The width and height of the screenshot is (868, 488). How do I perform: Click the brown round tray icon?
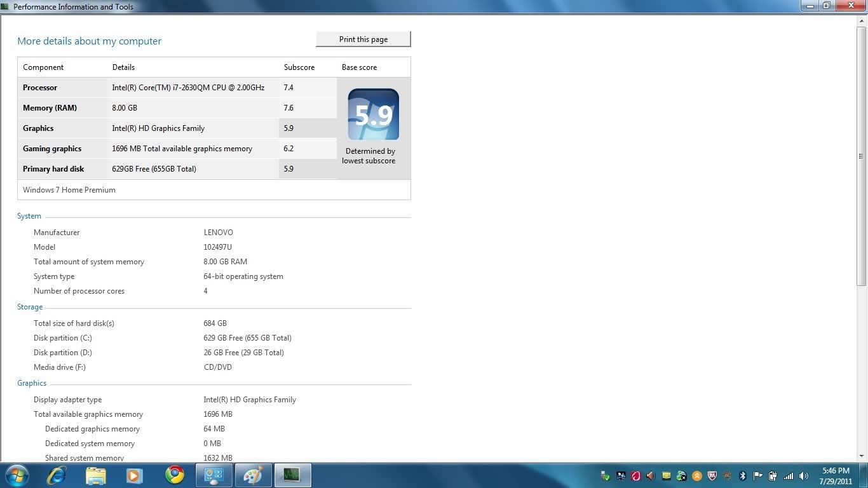click(x=728, y=476)
